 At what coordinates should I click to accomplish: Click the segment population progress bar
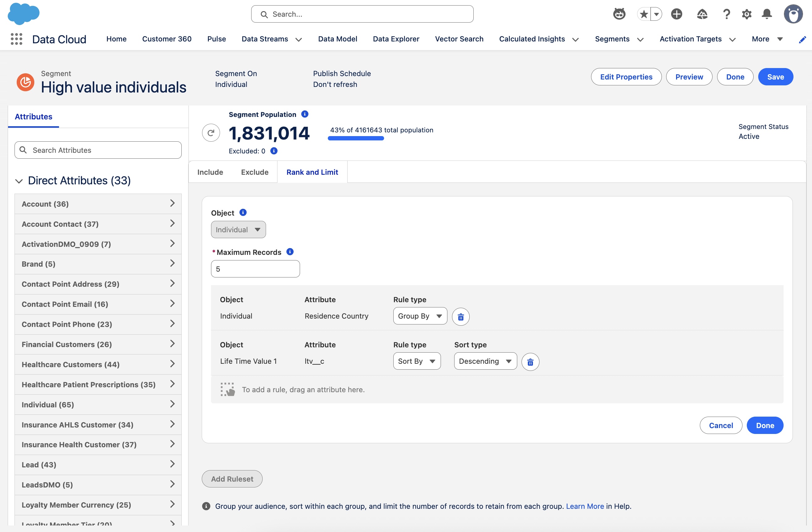point(356,138)
